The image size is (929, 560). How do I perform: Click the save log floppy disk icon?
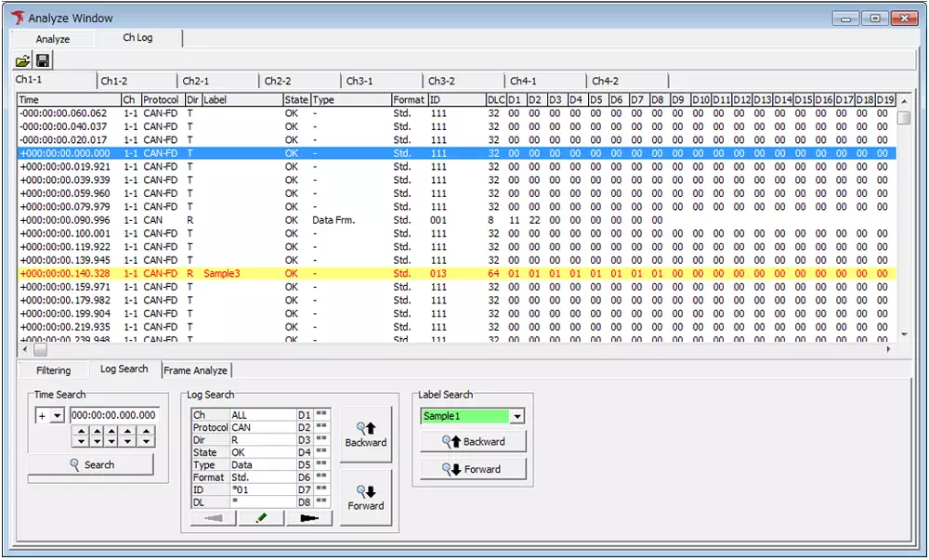point(43,61)
